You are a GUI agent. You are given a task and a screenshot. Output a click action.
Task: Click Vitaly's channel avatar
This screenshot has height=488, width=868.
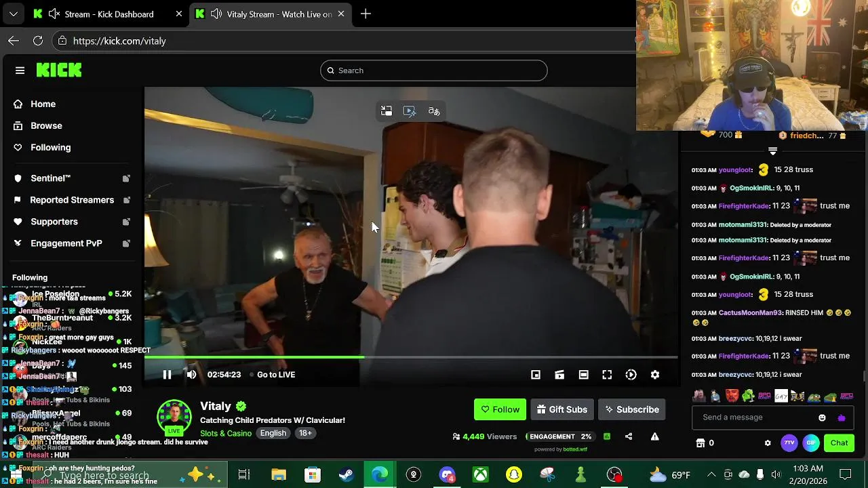174,417
